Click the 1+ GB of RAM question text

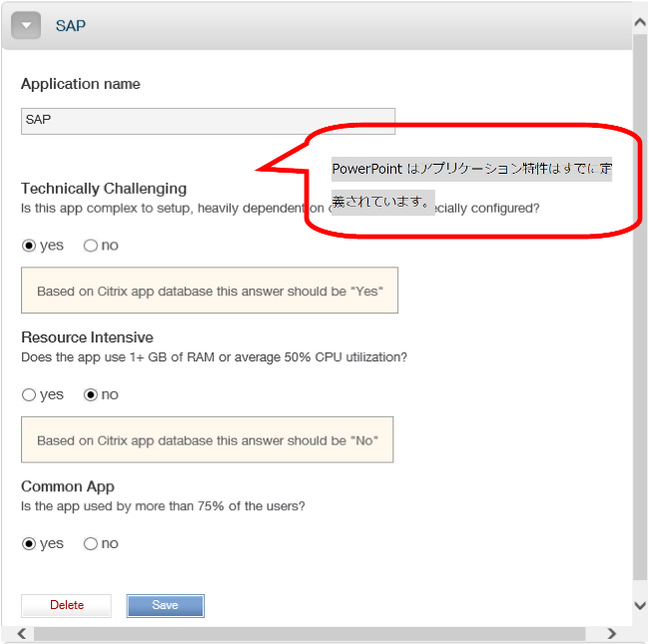(214, 357)
